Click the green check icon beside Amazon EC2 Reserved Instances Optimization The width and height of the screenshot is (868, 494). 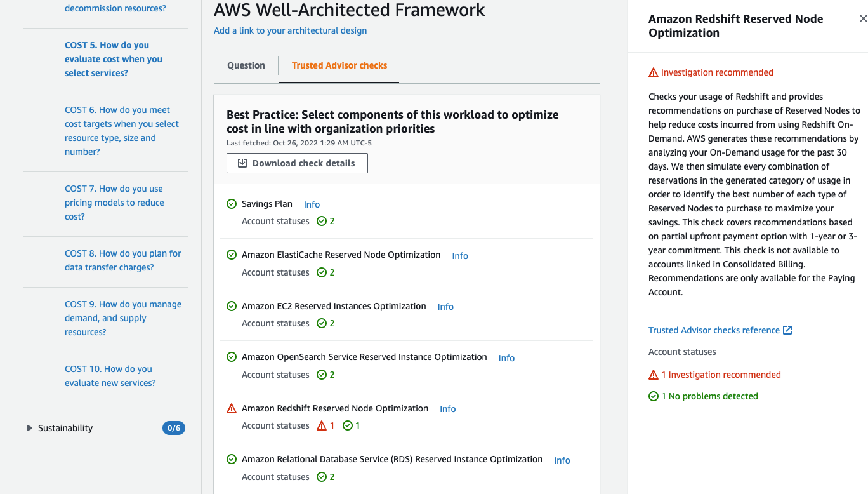tap(232, 306)
